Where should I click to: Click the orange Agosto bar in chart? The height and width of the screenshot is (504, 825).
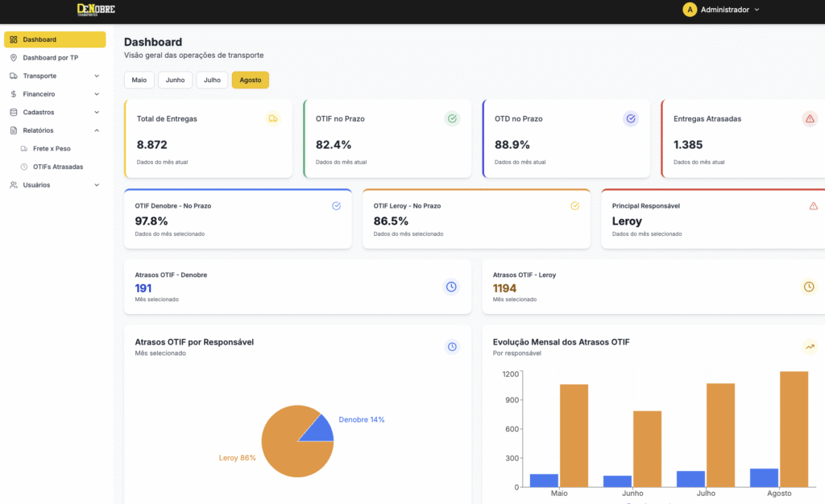[794, 431]
